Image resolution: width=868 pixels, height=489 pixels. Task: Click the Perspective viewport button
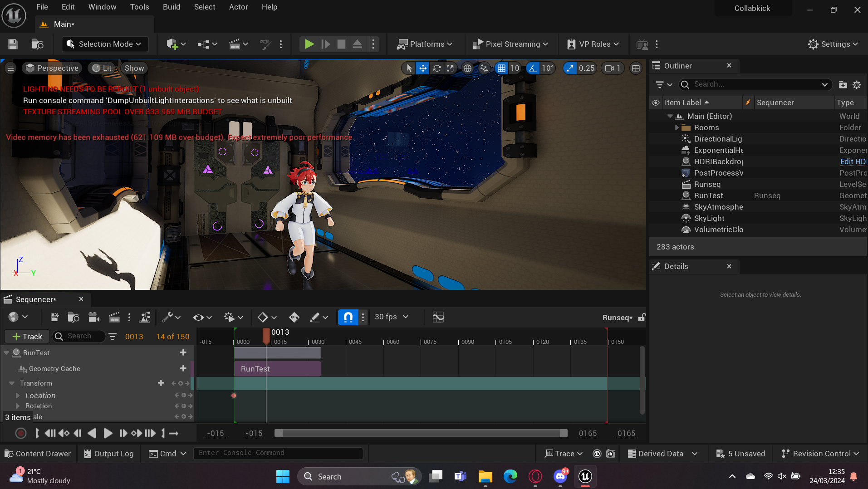[x=52, y=68]
